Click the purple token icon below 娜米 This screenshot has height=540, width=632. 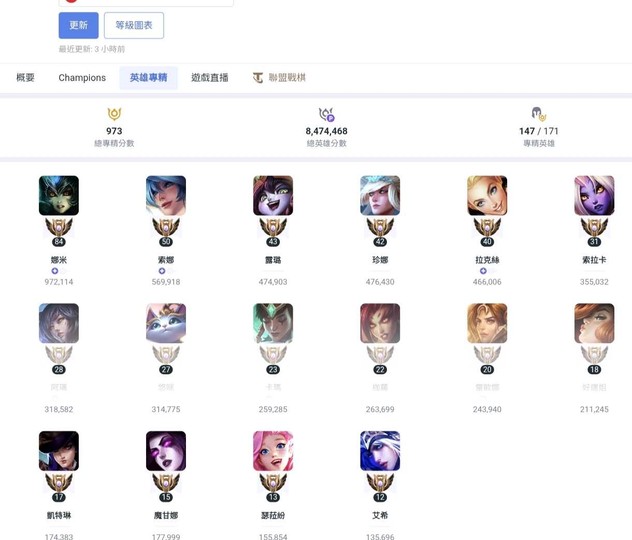click(55, 271)
